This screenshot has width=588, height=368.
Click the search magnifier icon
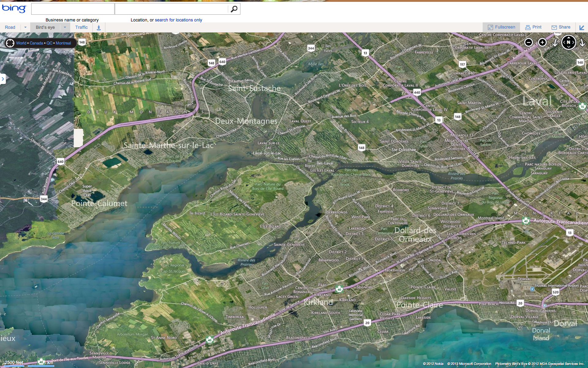click(x=234, y=9)
